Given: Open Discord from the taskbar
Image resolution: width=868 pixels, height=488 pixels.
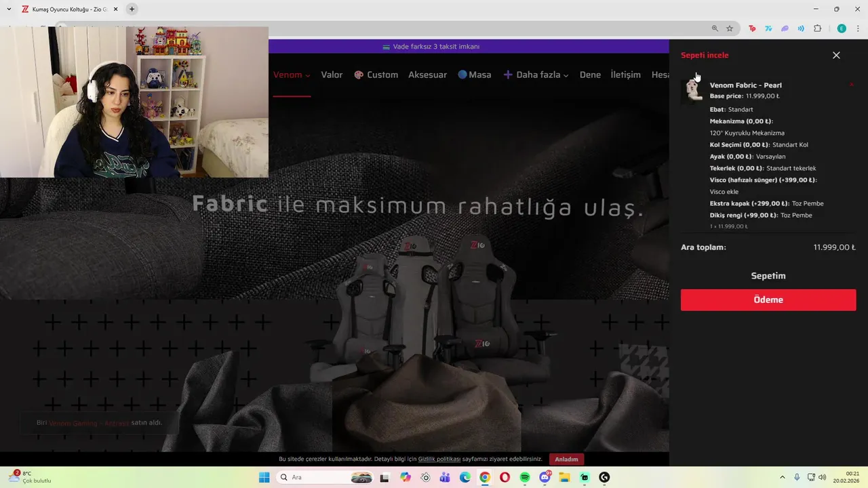Looking at the screenshot, I should (545, 477).
